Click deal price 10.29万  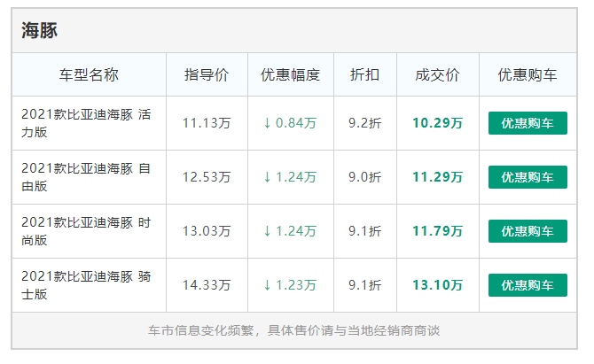pos(438,123)
